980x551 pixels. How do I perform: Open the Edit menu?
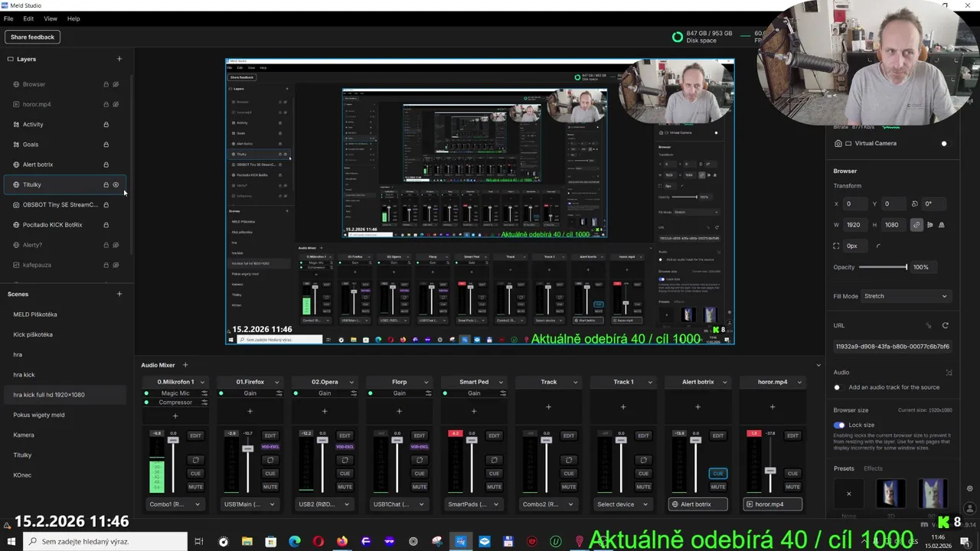(28, 18)
